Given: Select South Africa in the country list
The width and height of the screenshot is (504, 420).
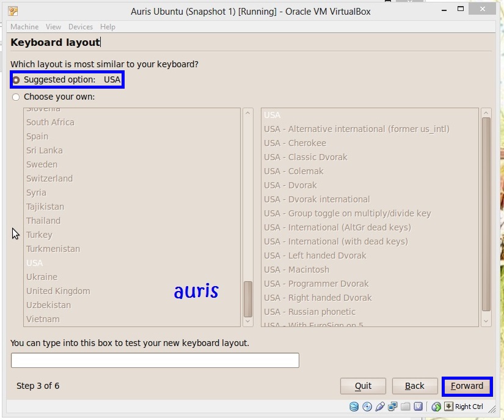Looking at the screenshot, I should click(132, 122).
